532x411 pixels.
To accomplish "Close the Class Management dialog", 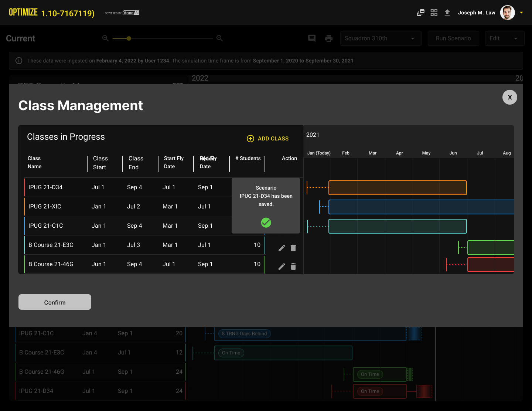I will tap(509, 97).
